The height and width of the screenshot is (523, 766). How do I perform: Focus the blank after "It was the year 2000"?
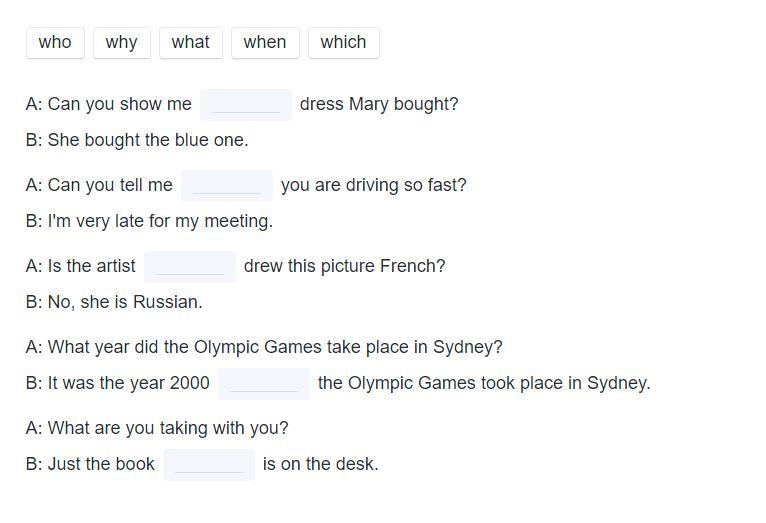click(264, 383)
